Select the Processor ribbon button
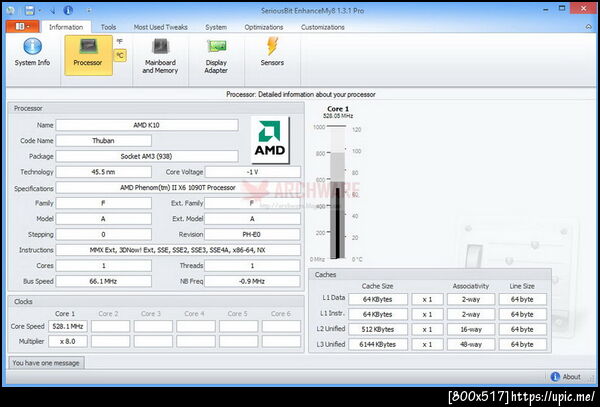 tap(88, 55)
